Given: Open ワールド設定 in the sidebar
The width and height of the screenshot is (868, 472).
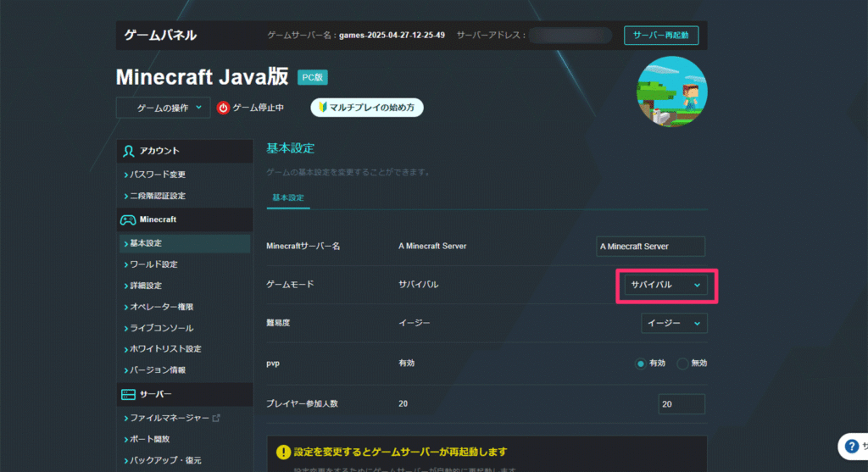Looking at the screenshot, I should pyautogui.click(x=154, y=264).
